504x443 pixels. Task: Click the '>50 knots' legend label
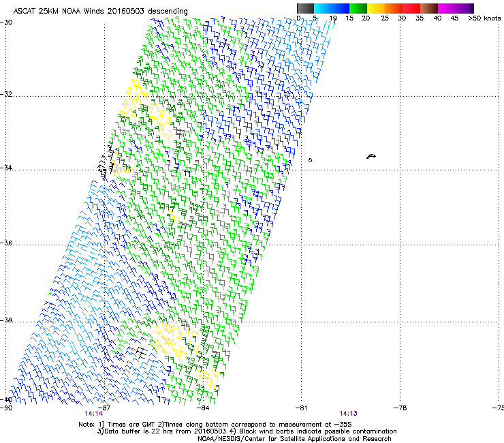(484, 18)
